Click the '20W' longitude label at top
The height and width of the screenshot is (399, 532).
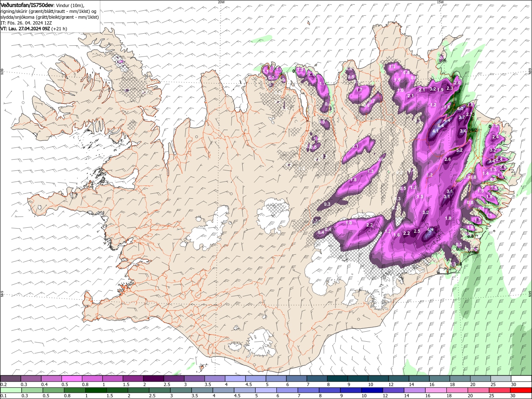[221, 2]
